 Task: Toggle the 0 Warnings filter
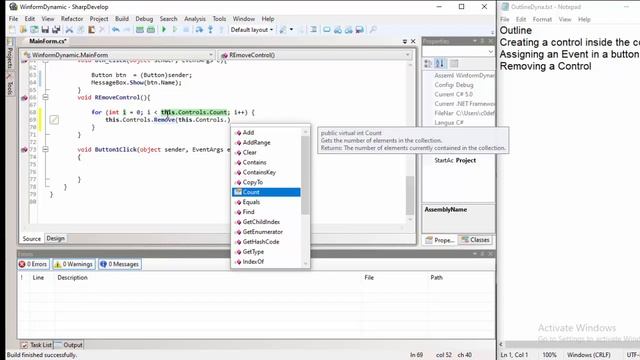pyautogui.click(x=73, y=264)
